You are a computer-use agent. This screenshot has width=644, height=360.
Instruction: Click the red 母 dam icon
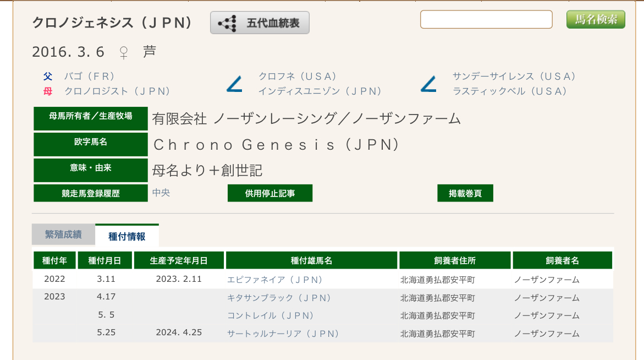48,91
